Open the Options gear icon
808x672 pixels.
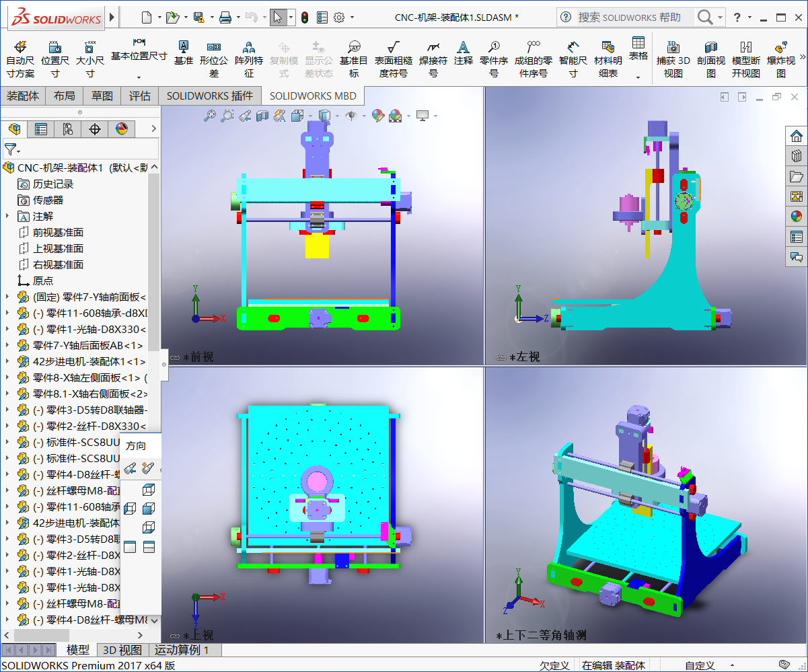339,17
